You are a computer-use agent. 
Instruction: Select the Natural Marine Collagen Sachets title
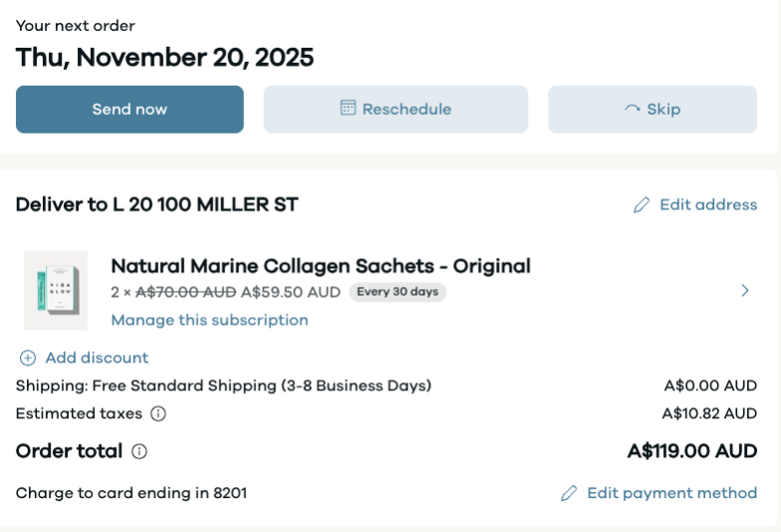[x=320, y=266]
